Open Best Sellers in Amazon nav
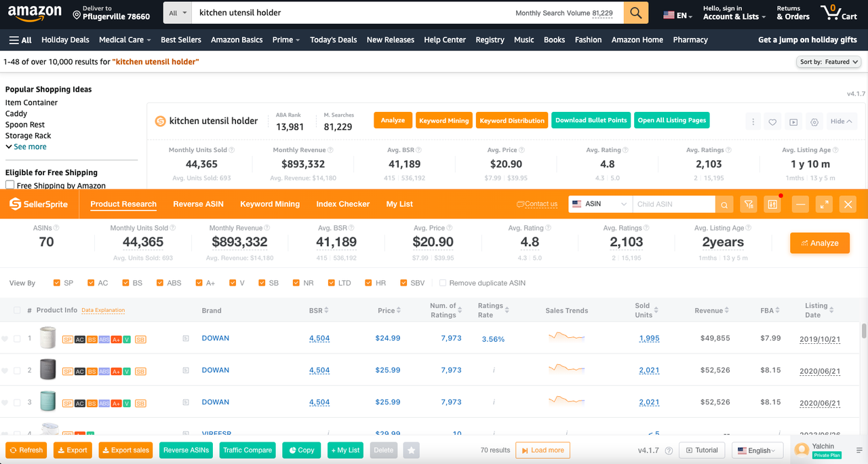 pos(181,40)
